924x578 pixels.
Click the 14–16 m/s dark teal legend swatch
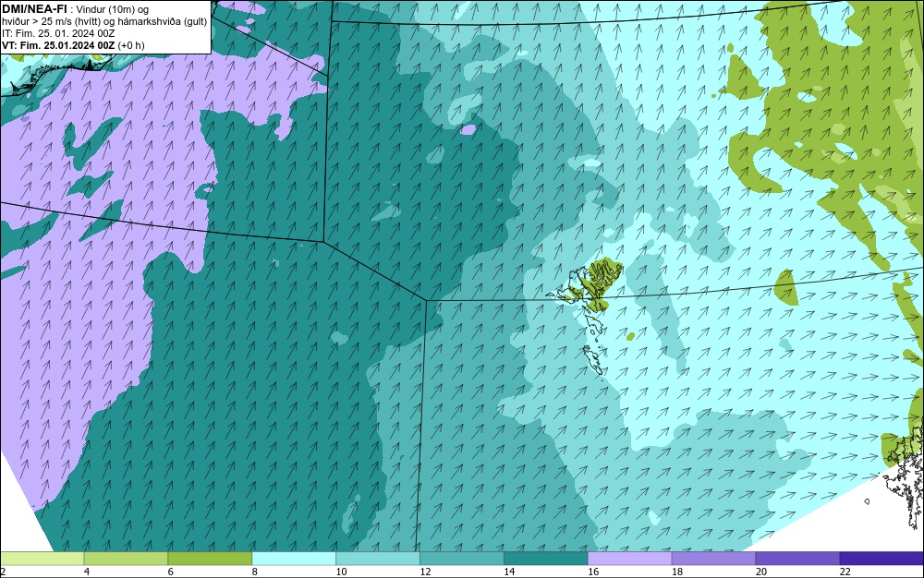click(x=546, y=559)
